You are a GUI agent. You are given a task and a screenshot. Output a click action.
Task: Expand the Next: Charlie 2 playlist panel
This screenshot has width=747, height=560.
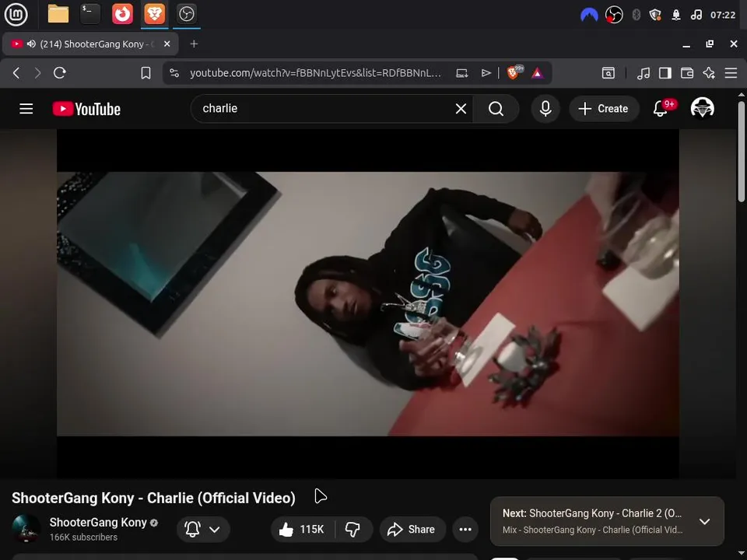(704, 521)
